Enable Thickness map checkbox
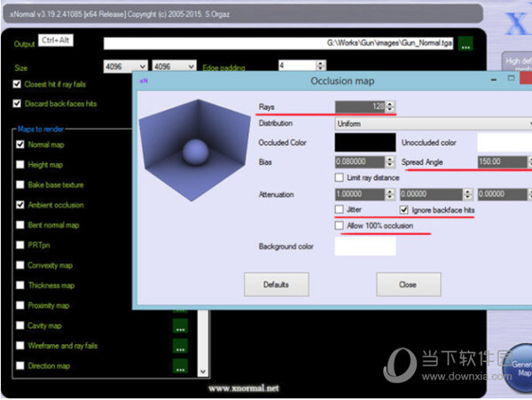The width and height of the screenshot is (532, 400). point(20,285)
